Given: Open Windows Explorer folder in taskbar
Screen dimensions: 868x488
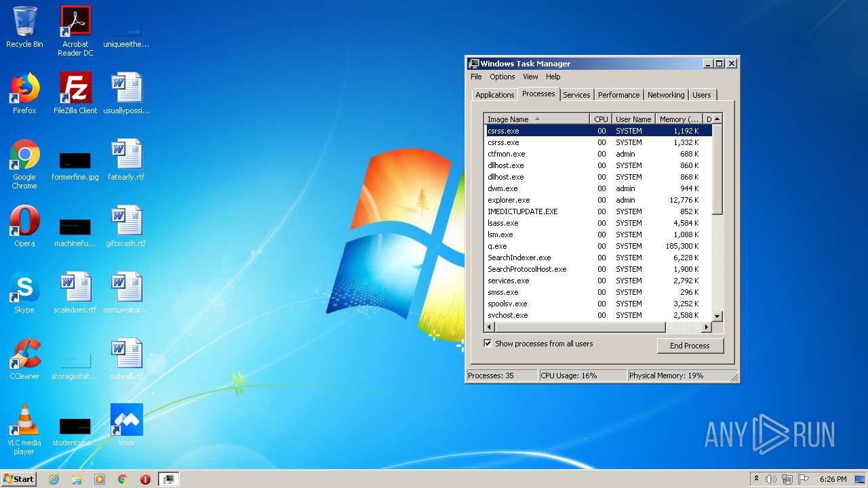Looking at the screenshot, I should click(x=77, y=479).
